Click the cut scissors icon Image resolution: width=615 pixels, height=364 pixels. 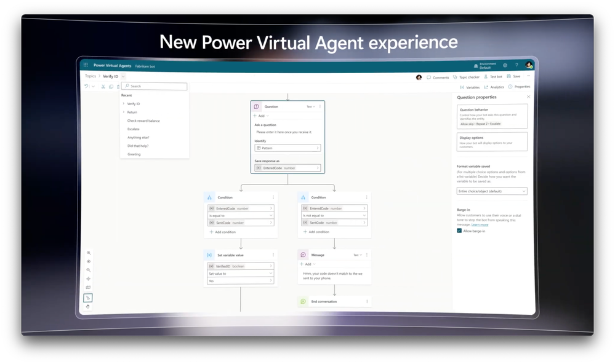pos(103,87)
